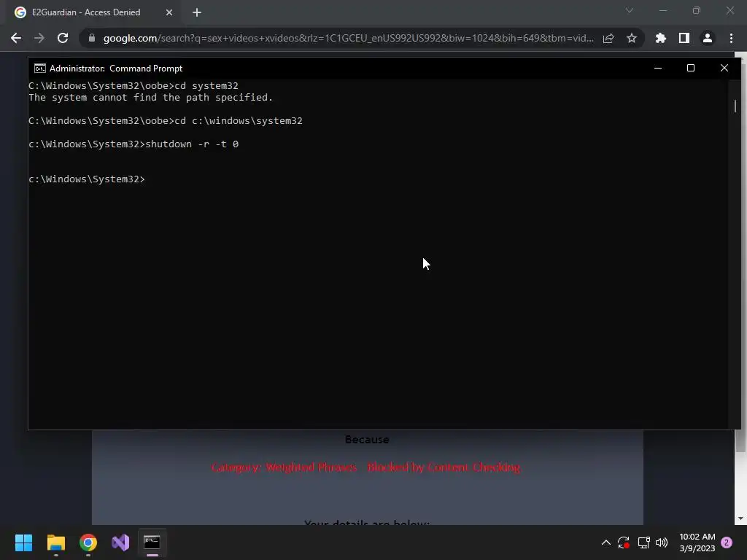The width and height of the screenshot is (747, 560).
Task: Show hidden system tray icons
Action: click(606, 542)
